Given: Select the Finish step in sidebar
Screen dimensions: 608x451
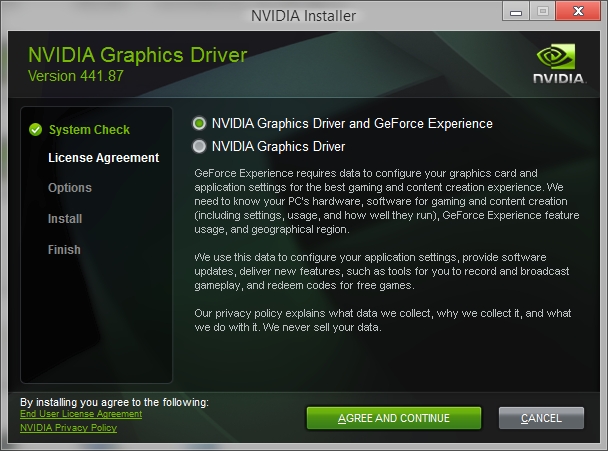Looking at the screenshot, I should (x=64, y=249).
